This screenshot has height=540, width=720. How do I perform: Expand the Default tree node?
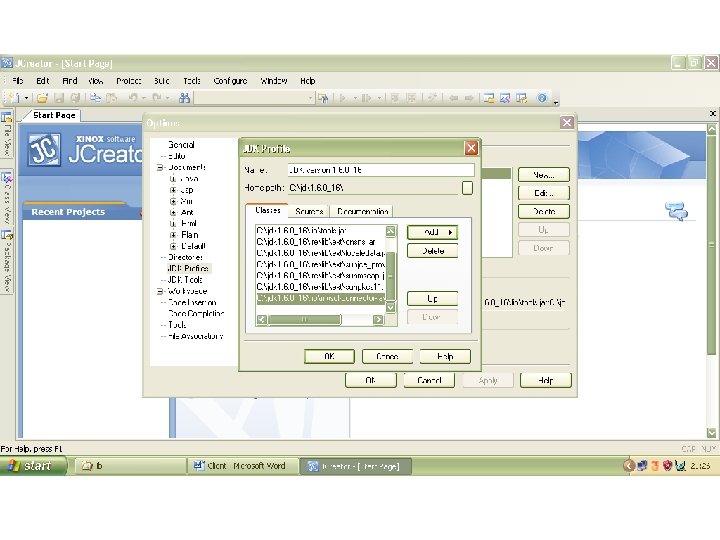[x=173, y=246]
